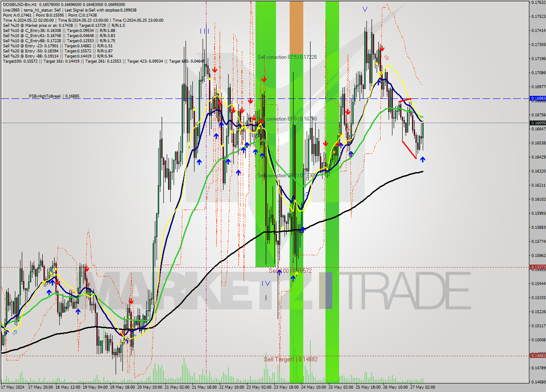Select the '22 May 10:00' time label
Viewport: 546px width, 392px height.
point(232,387)
